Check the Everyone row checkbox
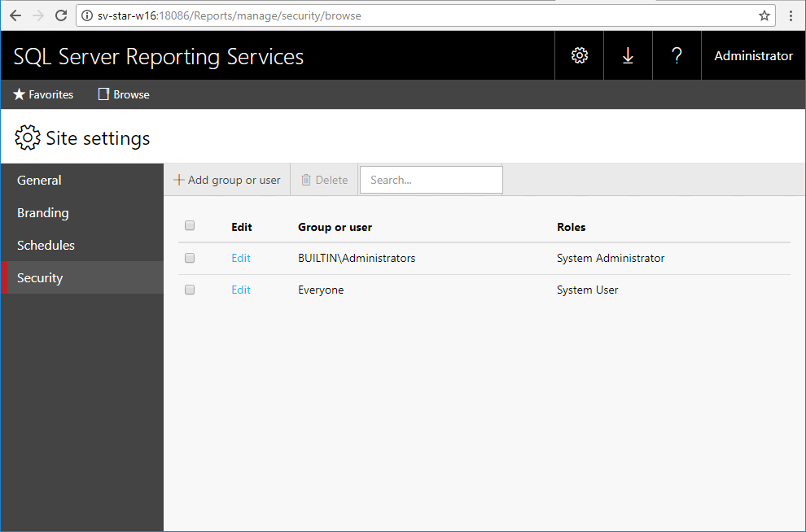The height and width of the screenshot is (532, 806). (190, 290)
